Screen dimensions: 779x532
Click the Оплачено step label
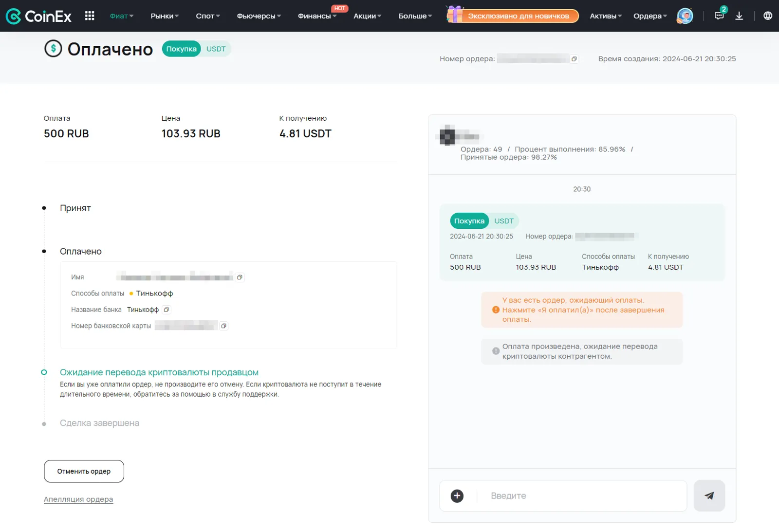(x=81, y=252)
